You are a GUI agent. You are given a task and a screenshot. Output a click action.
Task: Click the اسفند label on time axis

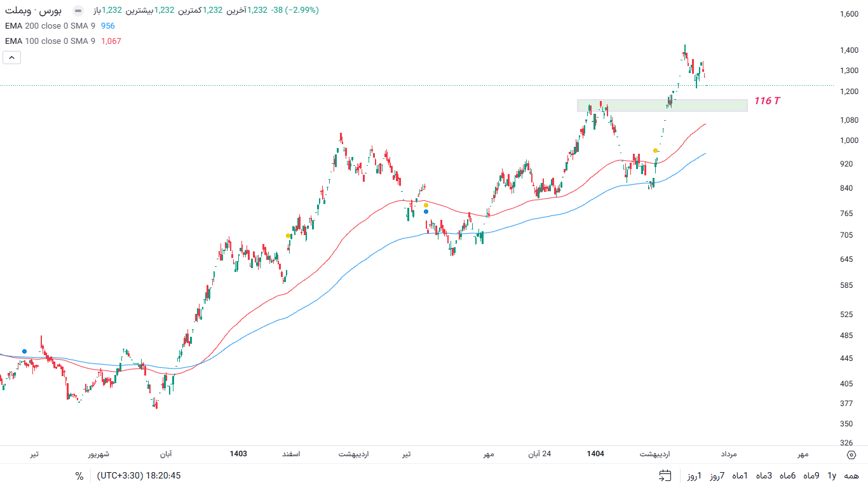click(291, 454)
